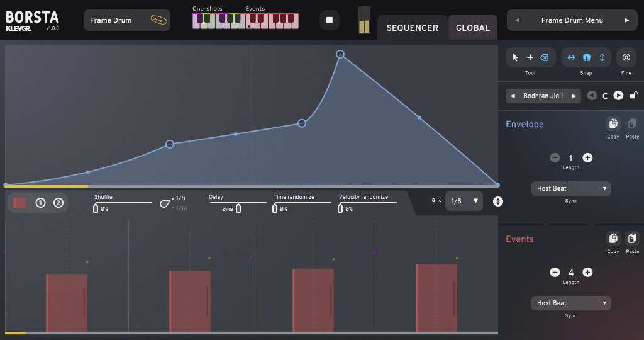Click the Frame Drum instrument selector
The image size is (644, 340).
tap(127, 20)
